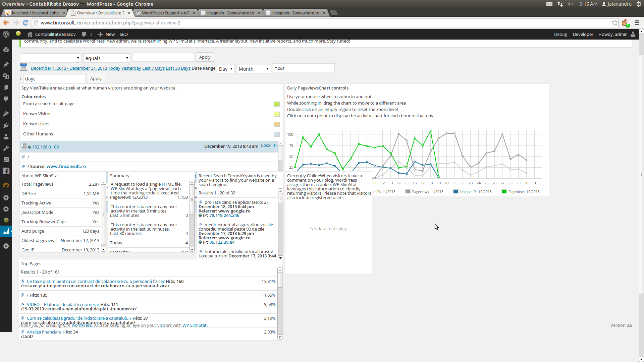The height and width of the screenshot is (362, 644).
Task: Open the Posts pushpin sidebar icon
Action: pos(6,65)
